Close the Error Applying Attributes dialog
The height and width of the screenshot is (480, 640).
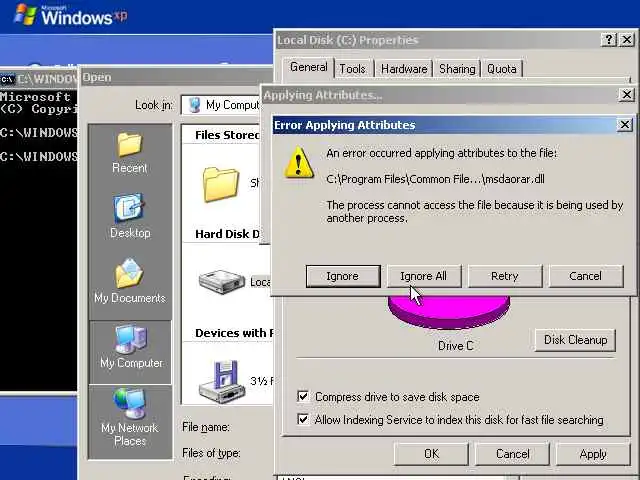[624, 125]
